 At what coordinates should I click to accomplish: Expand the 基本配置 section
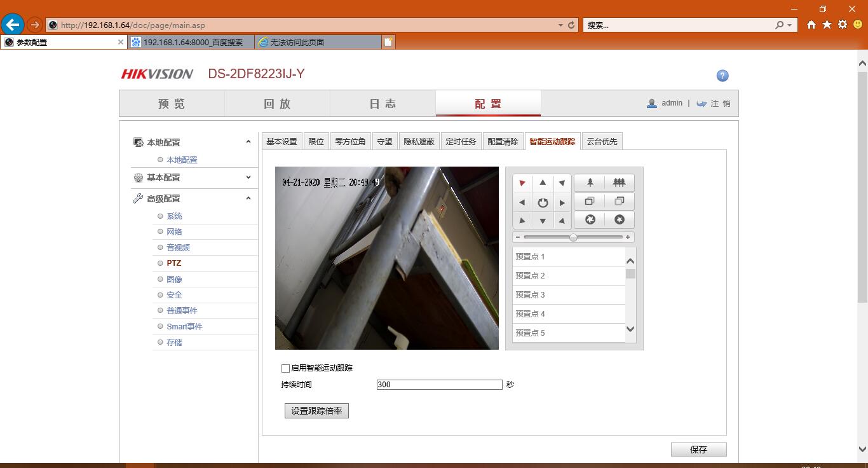248,177
